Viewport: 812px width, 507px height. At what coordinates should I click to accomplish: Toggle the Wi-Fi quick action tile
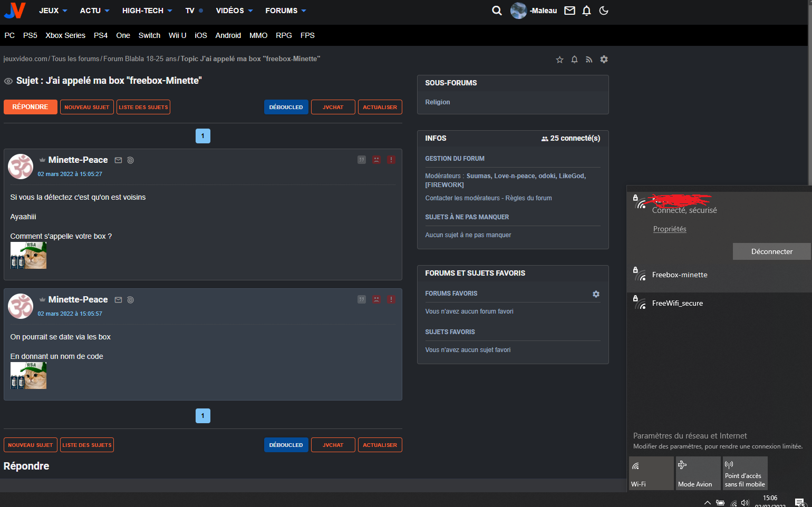click(651, 473)
